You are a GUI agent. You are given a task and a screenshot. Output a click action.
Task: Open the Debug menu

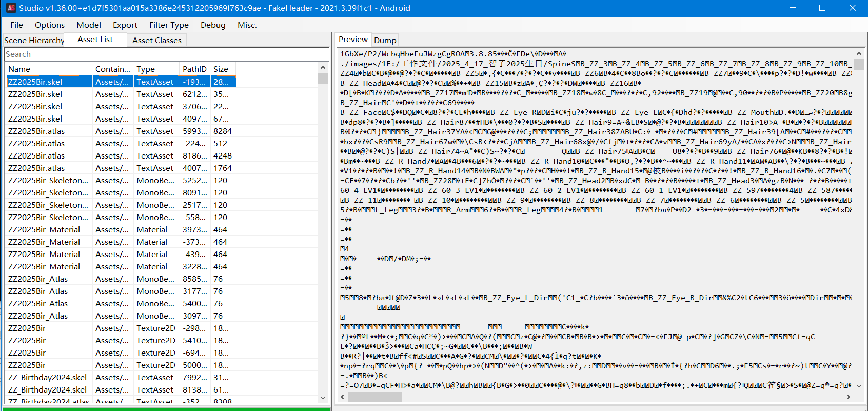tap(213, 25)
